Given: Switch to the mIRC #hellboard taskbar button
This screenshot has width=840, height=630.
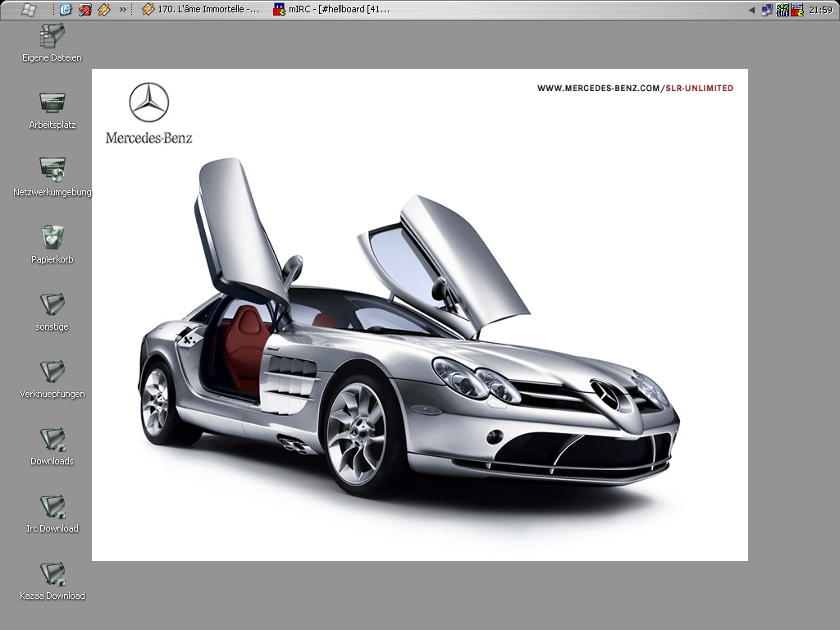Looking at the screenshot, I should [x=332, y=10].
